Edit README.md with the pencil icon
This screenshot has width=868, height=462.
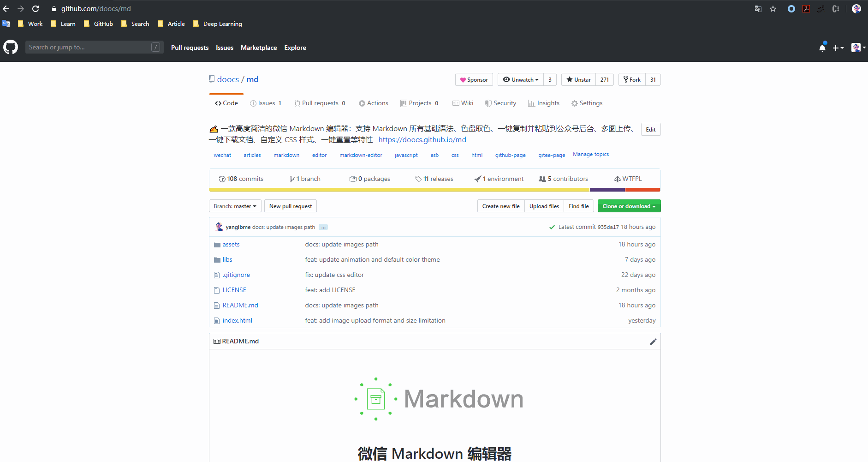(x=653, y=342)
